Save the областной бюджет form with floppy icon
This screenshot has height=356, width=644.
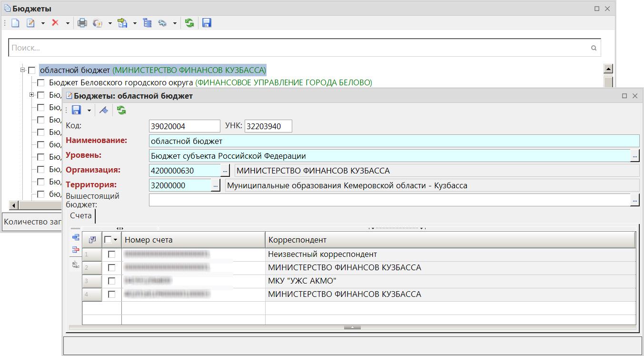coord(76,111)
